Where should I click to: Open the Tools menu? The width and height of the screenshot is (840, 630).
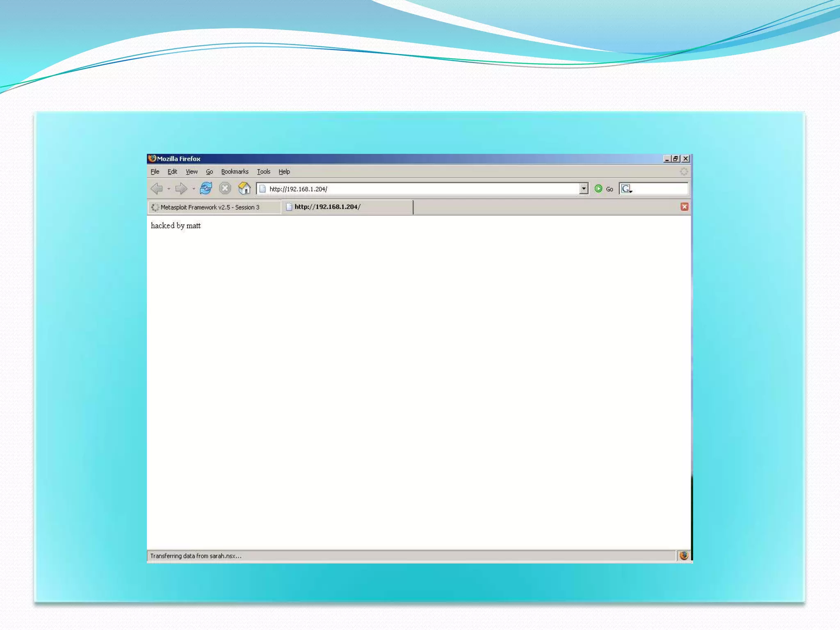[263, 171]
